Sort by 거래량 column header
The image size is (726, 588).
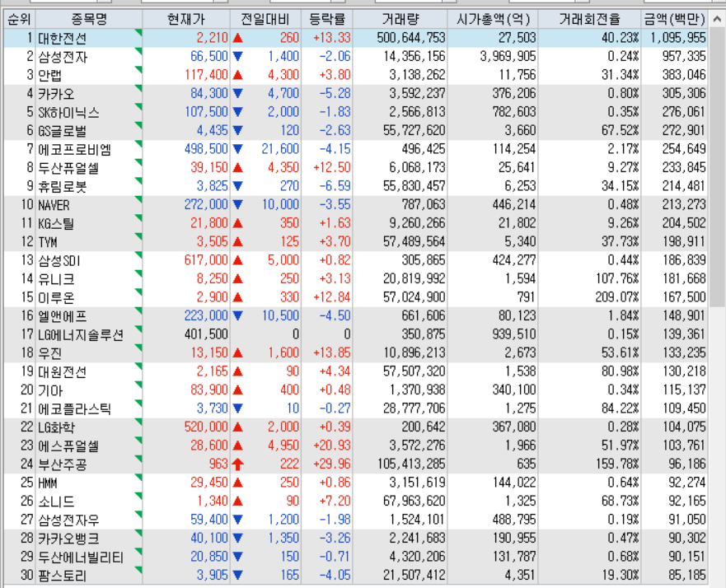400,20
